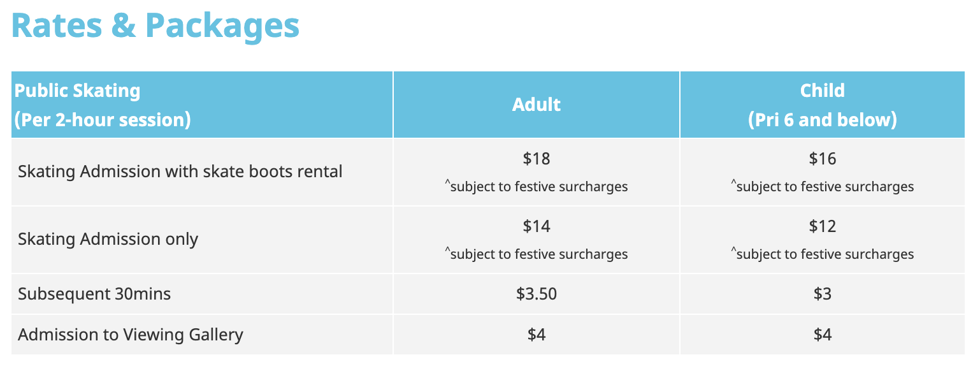The height and width of the screenshot is (371, 980).
Task: Click the festive surcharges note under $14
Action: 537,254
